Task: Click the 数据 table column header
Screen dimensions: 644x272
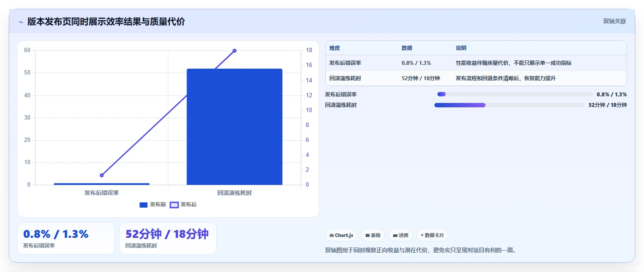Action: [407, 48]
